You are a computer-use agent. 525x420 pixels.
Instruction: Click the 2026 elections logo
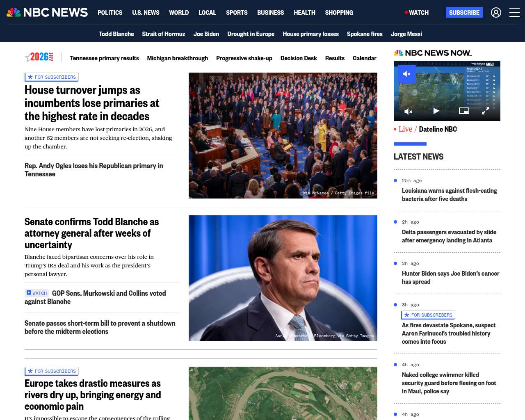tap(39, 57)
